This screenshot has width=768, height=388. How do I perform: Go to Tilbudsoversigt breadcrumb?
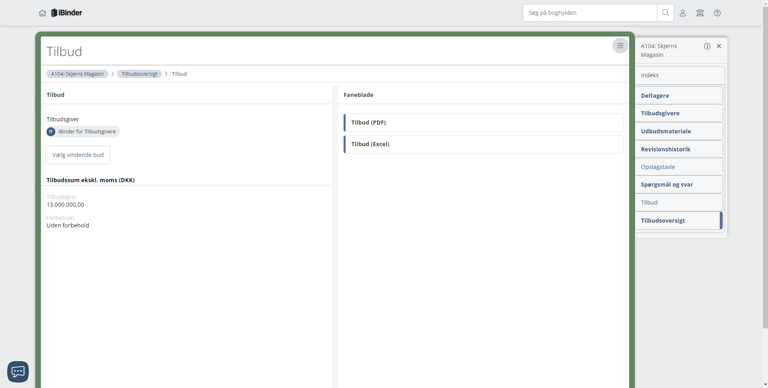click(x=139, y=74)
